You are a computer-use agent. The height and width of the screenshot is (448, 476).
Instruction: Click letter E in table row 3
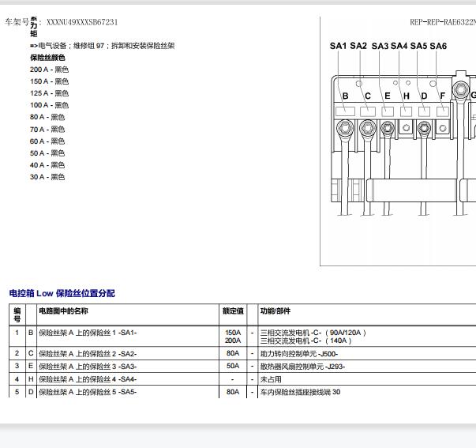tap(31, 366)
